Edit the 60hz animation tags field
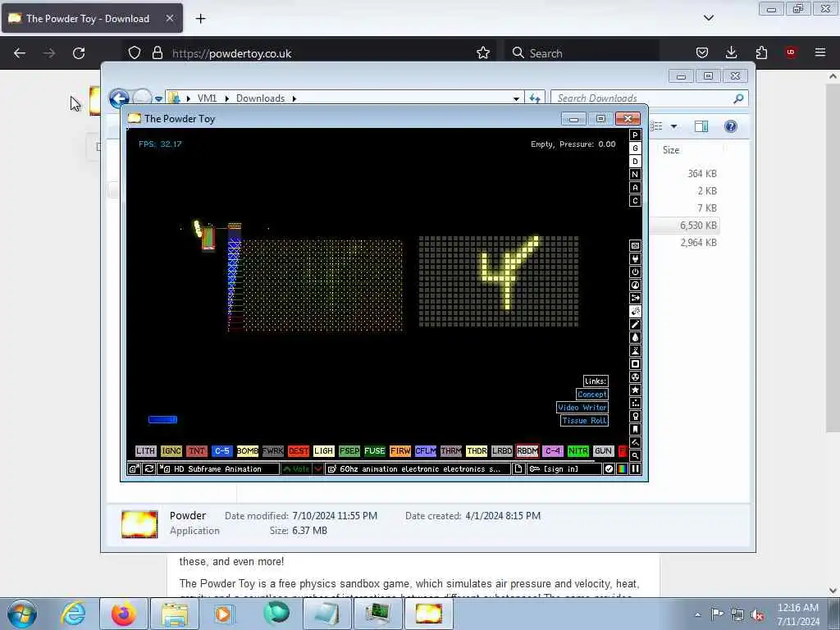This screenshot has width=840, height=630. click(x=418, y=468)
